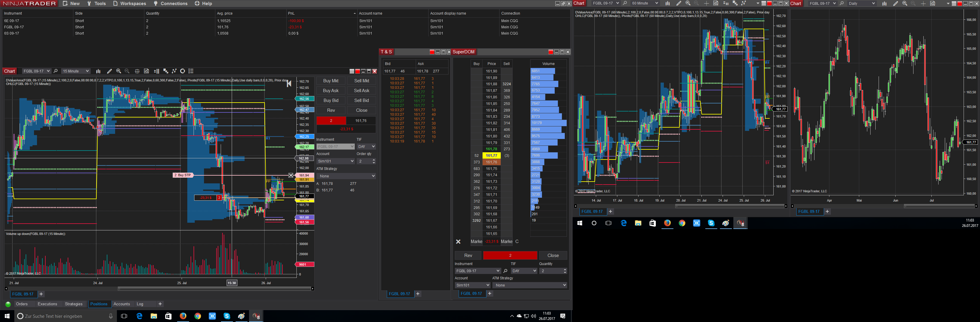Click the microphone icon in the taskbar search
Viewport: 980px width, 322px height.
tap(111, 316)
